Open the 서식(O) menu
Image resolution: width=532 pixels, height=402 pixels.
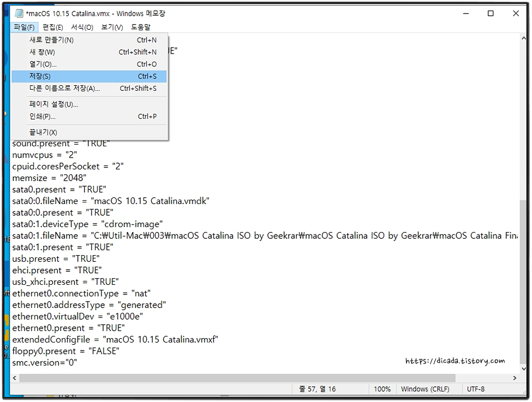(82, 27)
